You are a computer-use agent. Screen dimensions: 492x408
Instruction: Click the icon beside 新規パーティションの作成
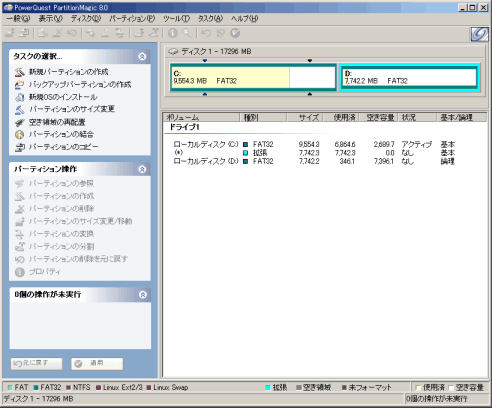point(20,72)
